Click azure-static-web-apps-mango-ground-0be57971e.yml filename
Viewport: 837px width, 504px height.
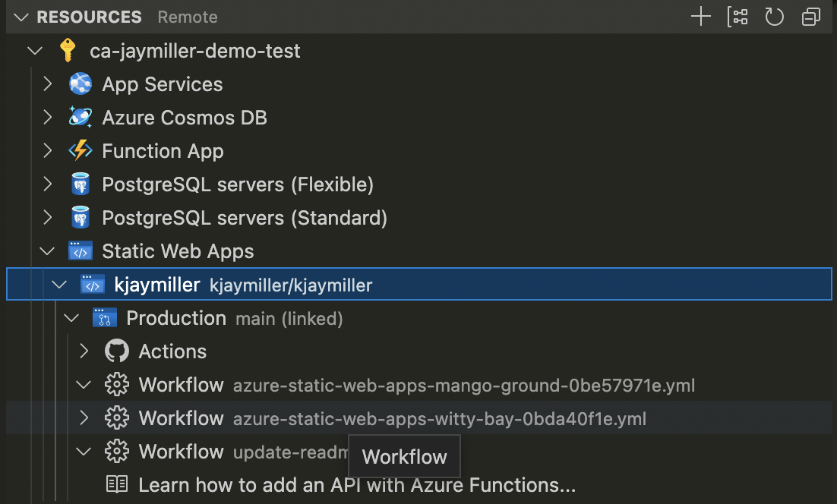[x=464, y=386]
